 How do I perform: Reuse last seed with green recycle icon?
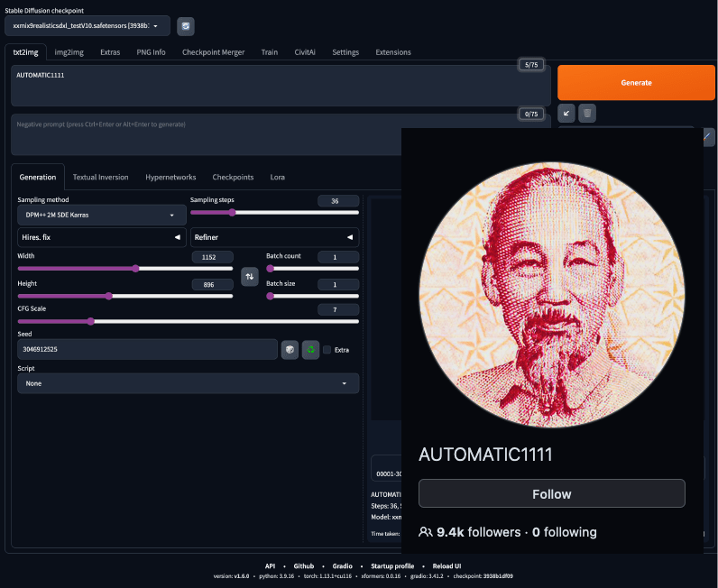point(310,350)
